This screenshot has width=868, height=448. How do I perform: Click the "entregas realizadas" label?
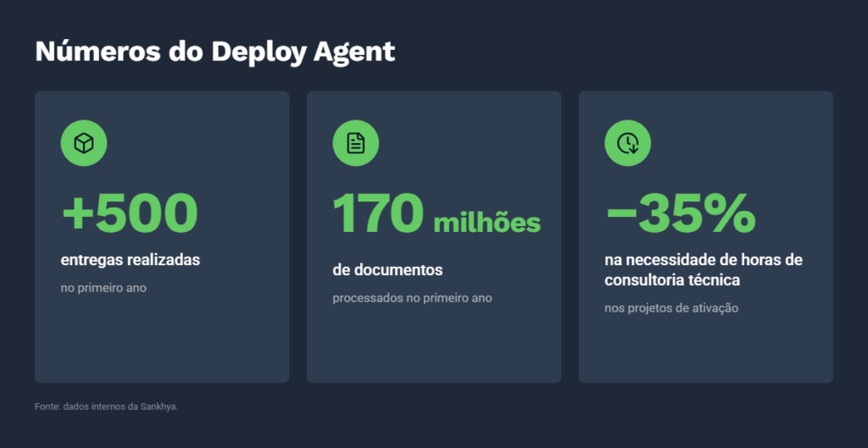[x=130, y=261]
